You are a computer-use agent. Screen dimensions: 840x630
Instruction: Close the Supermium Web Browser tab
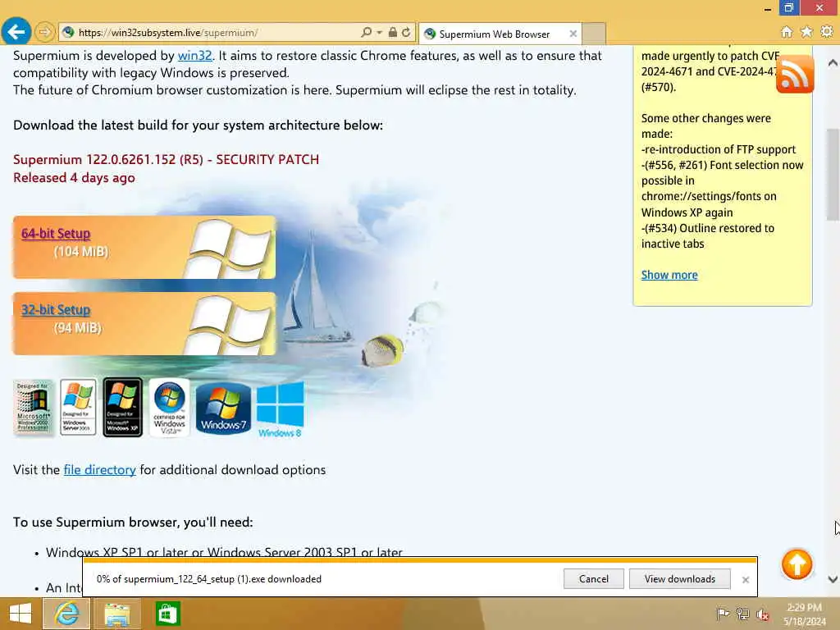pyautogui.click(x=573, y=34)
